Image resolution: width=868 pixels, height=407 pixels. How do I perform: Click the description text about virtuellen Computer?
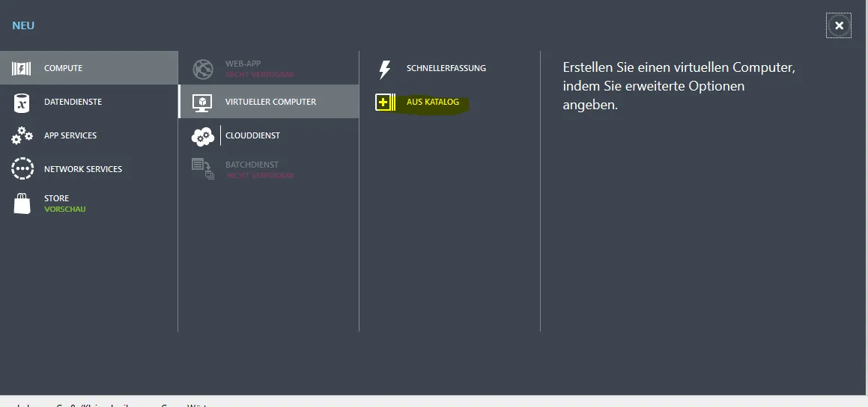pos(679,86)
